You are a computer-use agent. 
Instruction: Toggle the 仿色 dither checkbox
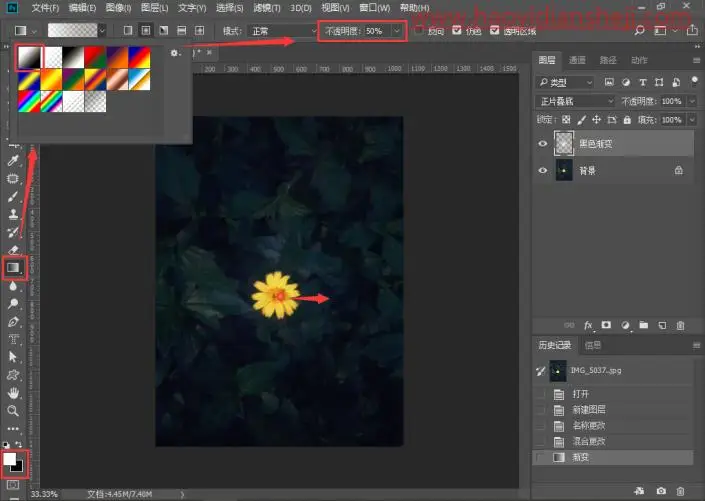[x=457, y=30]
